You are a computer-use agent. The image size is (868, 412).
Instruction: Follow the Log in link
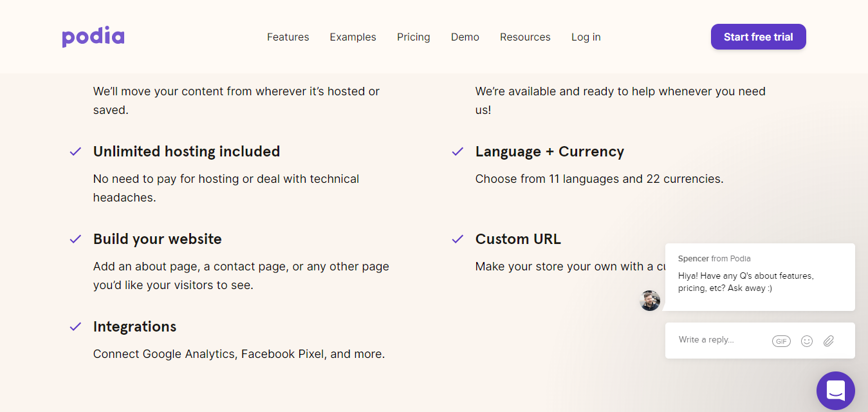click(586, 37)
